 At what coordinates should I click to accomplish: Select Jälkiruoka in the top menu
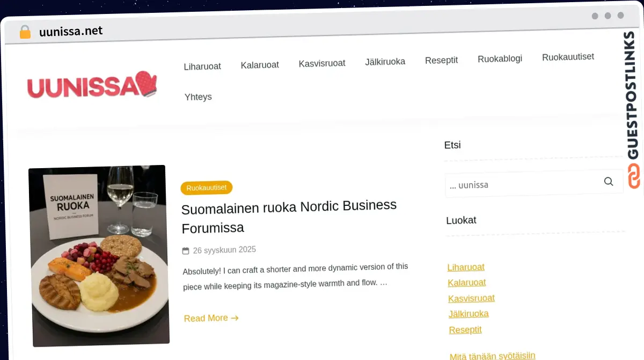385,62
